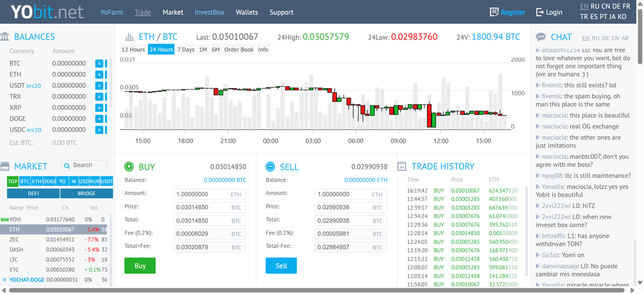The height and width of the screenshot is (294, 644).
Task: Click the magnifier icon in market search
Action: pos(67,165)
